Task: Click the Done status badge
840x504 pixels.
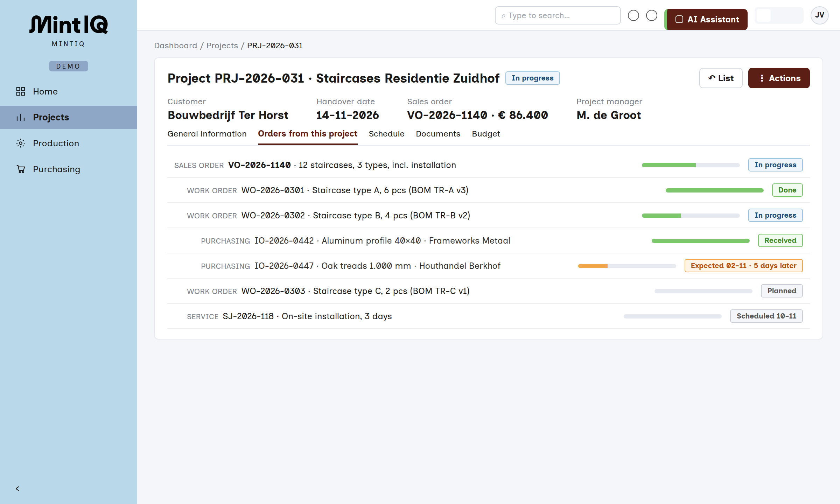Action: pyautogui.click(x=787, y=190)
